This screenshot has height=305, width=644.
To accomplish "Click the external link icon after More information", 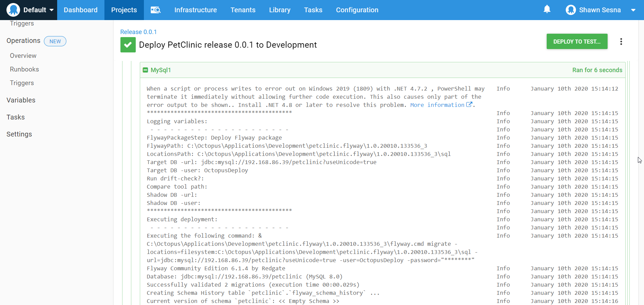I will 469,105.
